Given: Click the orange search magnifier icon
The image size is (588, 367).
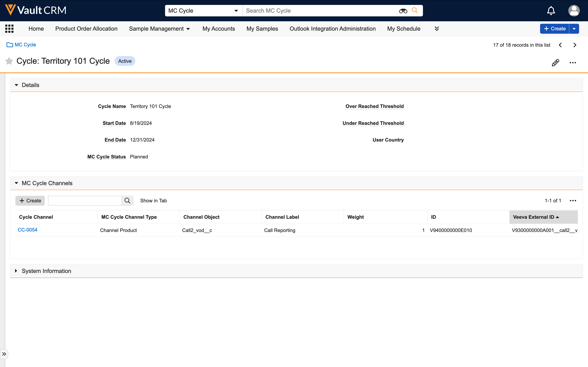Looking at the screenshot, I should pos(415,10).
